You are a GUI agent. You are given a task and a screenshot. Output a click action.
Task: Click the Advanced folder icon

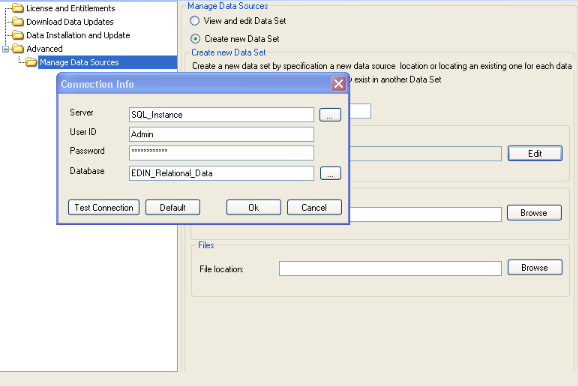click(18, 49)
